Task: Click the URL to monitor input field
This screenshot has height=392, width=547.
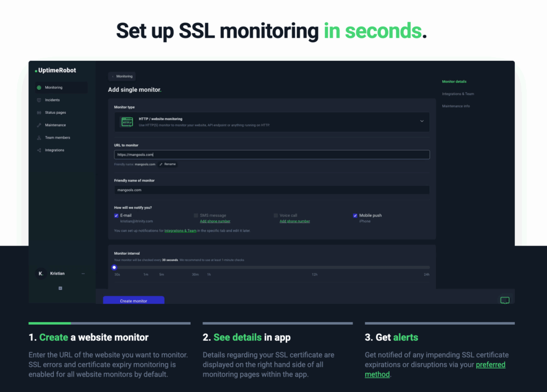Action: click(272, 155)
